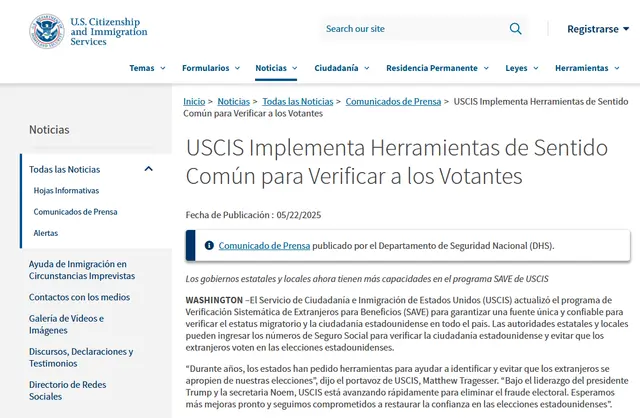
Task: Collapse the Todas las Noticias sidebar section
Action: (x=149, y=169)
